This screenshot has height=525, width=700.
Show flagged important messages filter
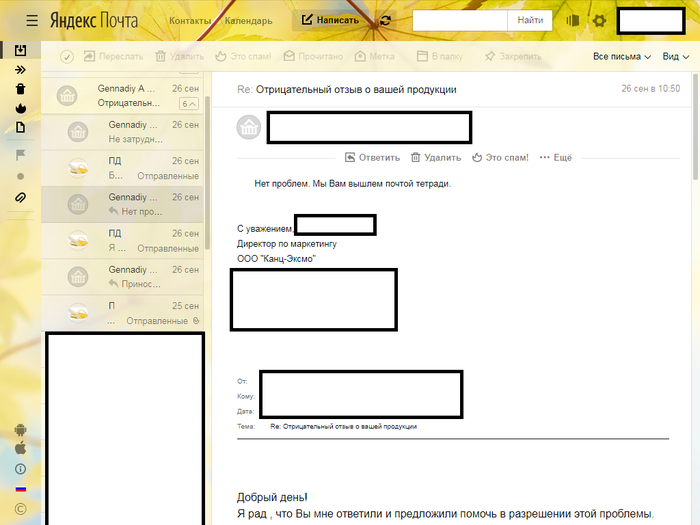tap(20, 155)
